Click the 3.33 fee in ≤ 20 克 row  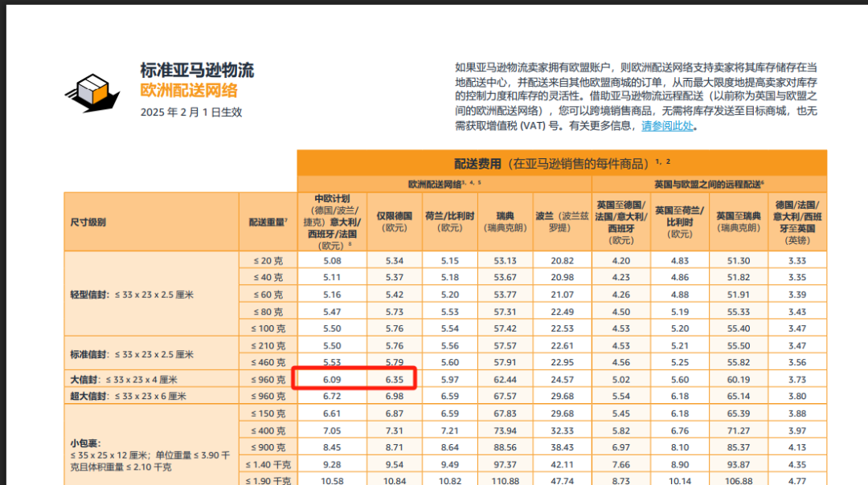pyautogui.click(x=797, y=260)
